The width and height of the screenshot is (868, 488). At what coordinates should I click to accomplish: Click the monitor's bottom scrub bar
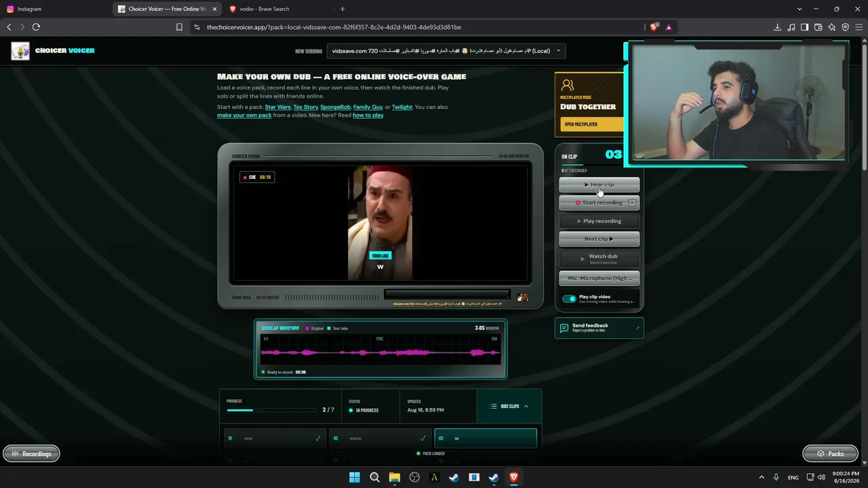(x=447, y=294)
